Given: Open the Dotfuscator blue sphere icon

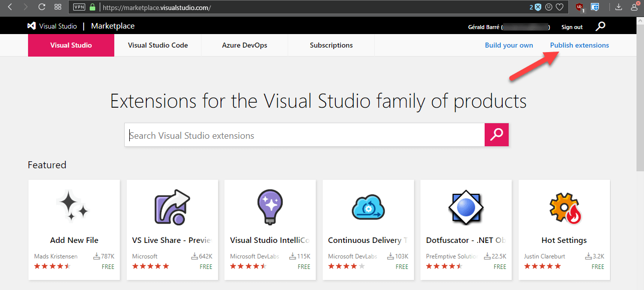Looking at the screenshot, I should coord(466,207).
